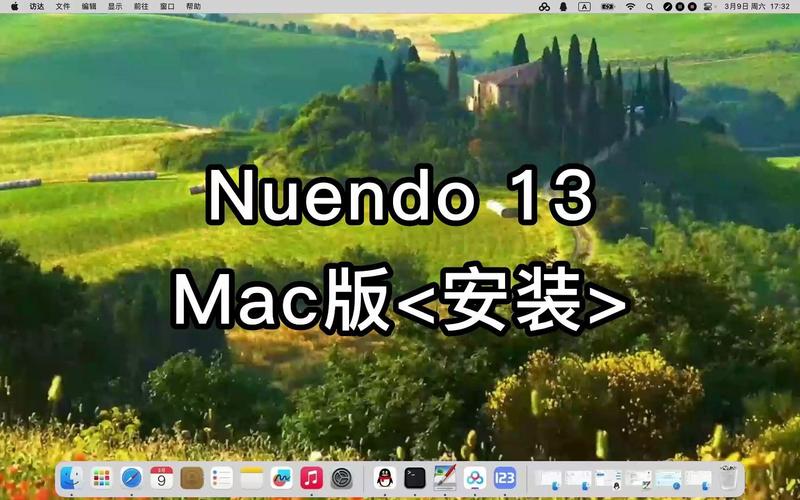
Task: Open the Trash in the Dock
Action: [728, 478]
